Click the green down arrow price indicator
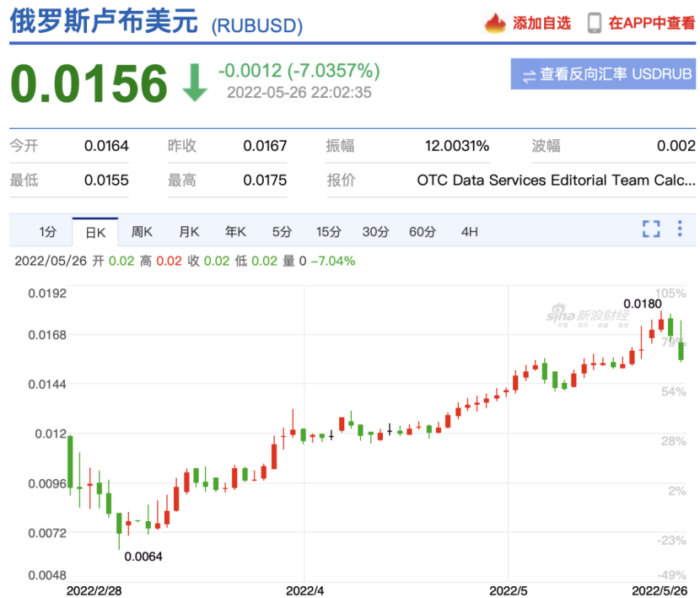The image size is (700, 598). pos(195,83)
